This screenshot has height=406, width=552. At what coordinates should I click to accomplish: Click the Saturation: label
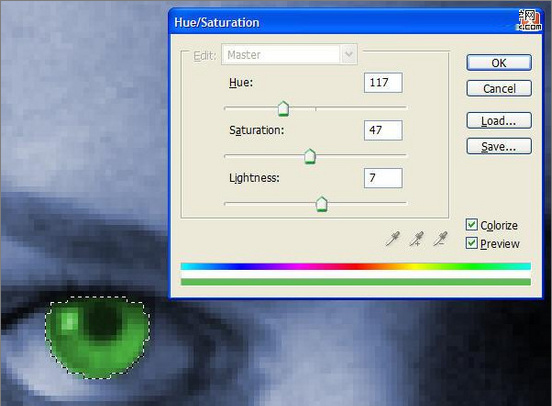click(x=256, y=130)
